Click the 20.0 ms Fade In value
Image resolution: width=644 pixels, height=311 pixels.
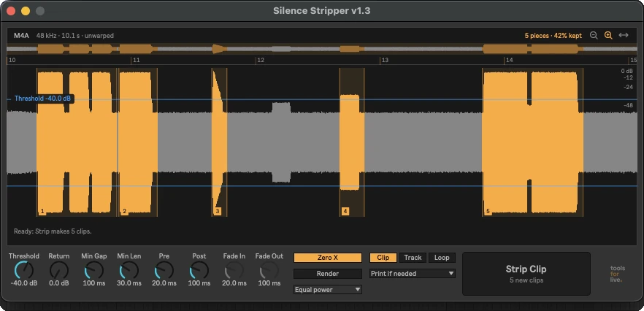coord(234,283)
